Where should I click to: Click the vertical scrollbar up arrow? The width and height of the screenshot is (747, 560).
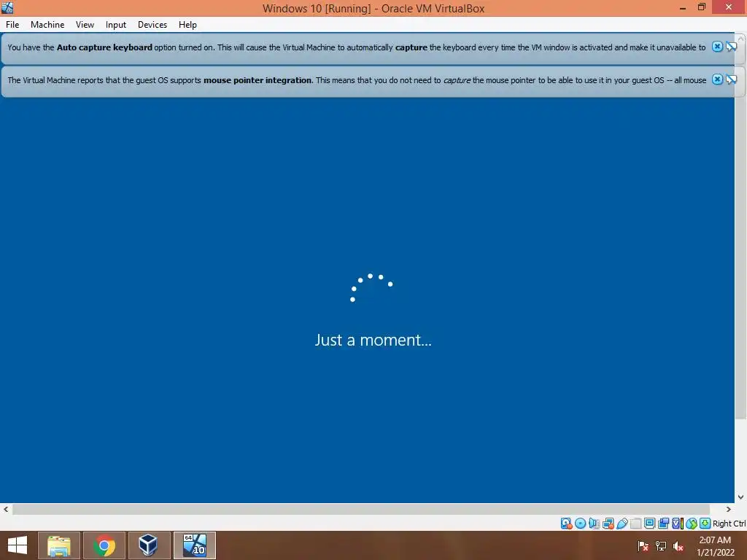click(x=741, y=38)
